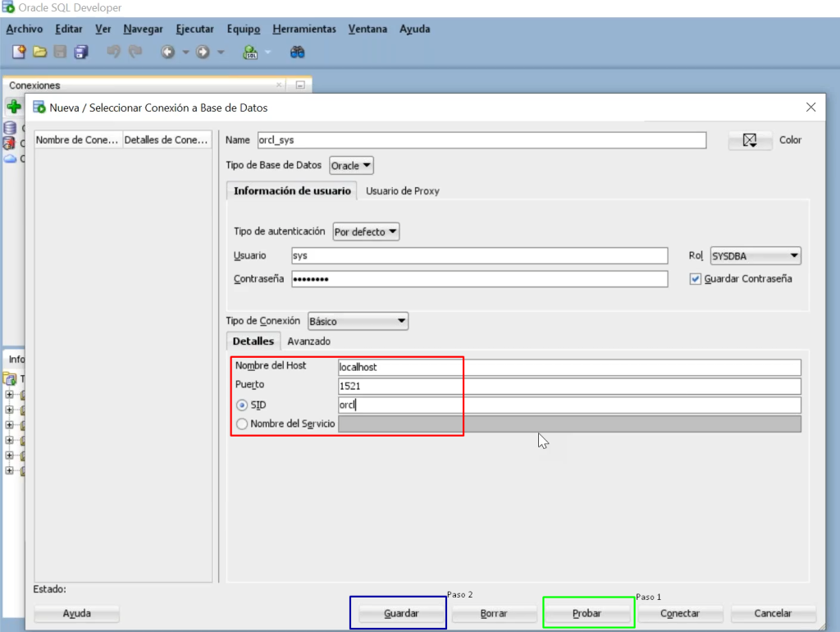Viewport: 840px width, 632px height.
Task: Click the Nombre del Host field
Action: tap(569, 367)
